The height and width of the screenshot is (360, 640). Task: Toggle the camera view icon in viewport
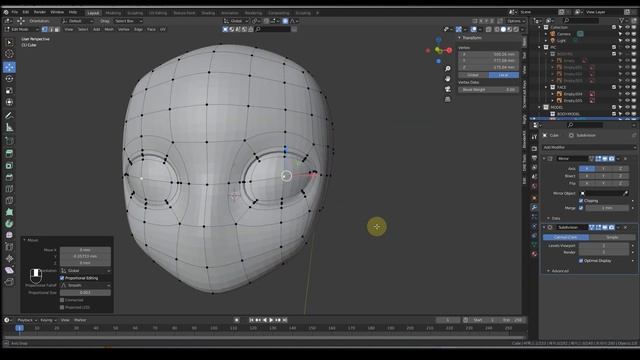click(448, 89)
